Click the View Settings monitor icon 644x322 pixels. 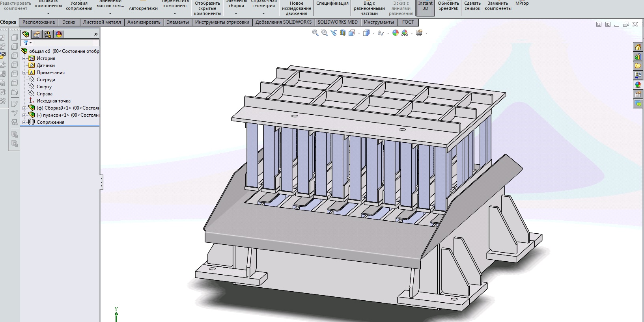[x=419, y=33]
